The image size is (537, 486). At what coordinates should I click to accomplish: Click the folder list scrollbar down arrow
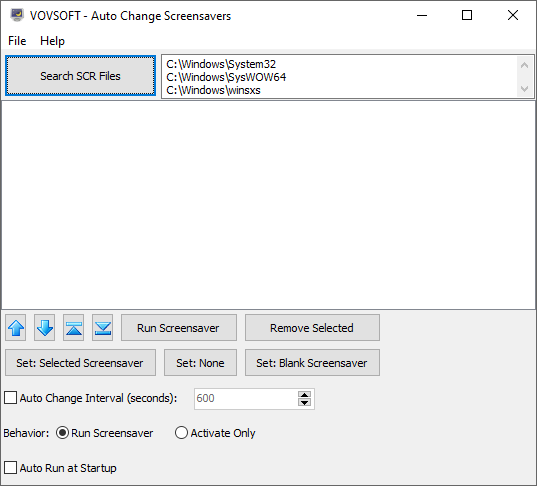pyautogui.click(x=524, y=89)
